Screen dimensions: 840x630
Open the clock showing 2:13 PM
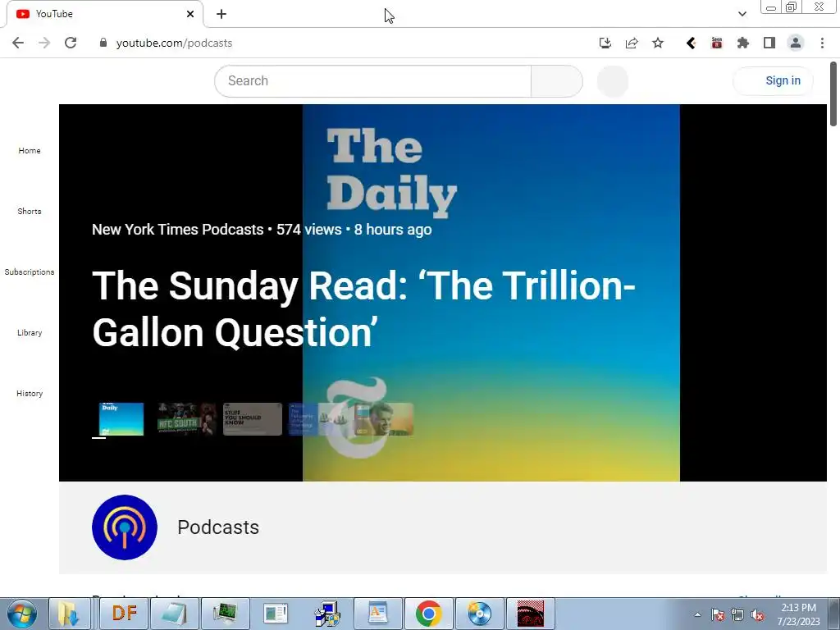798,614
